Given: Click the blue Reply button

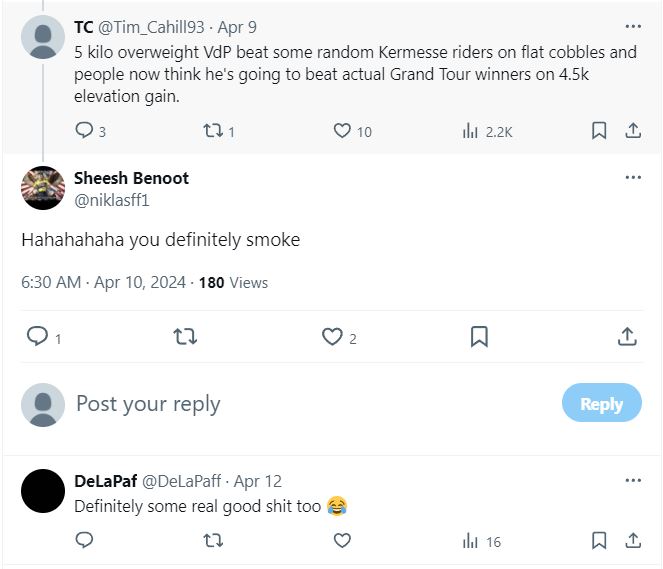Looking at the screenshot, I should tap(601, 404).
